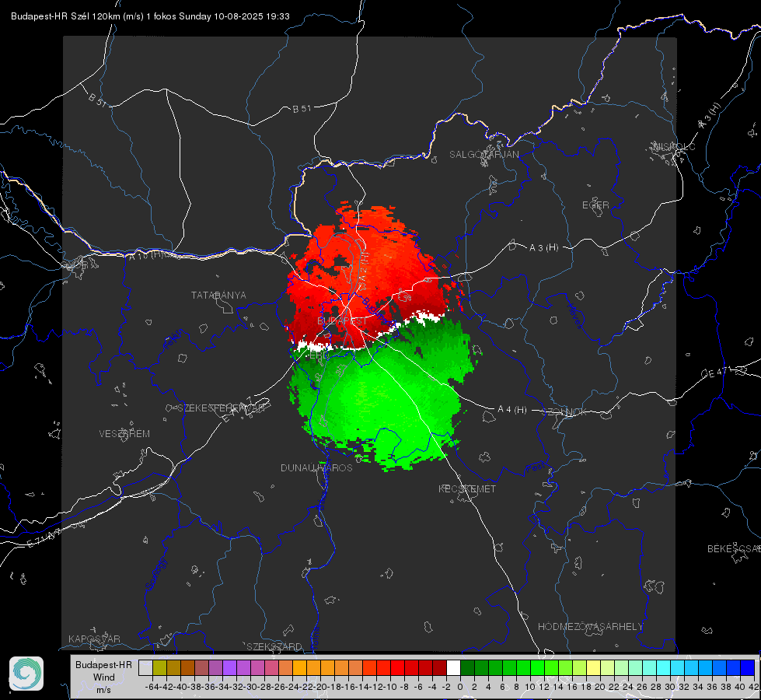Select the olive swatch next to gray

point(159,668)
